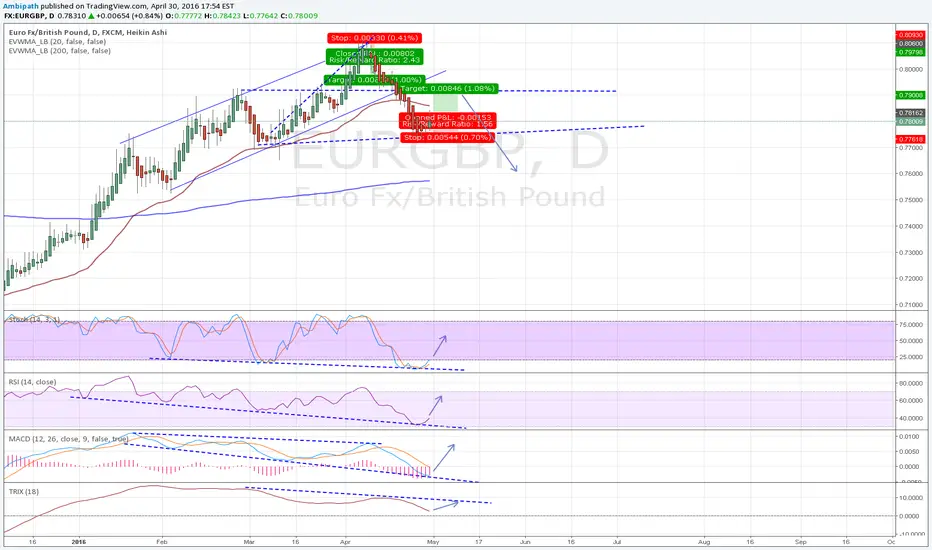932x550 pixels.
Task: Click the 0.74000 price axis tick
Action: click(911, 227)
